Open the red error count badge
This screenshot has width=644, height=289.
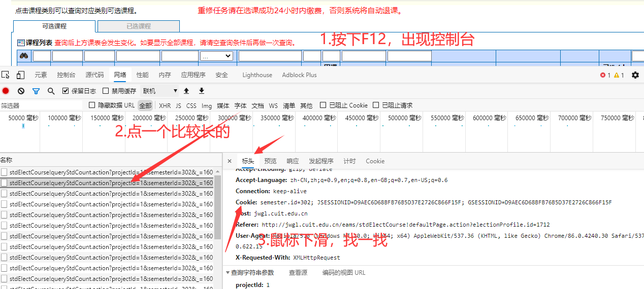pyautogui.click(x=605, y=75)
